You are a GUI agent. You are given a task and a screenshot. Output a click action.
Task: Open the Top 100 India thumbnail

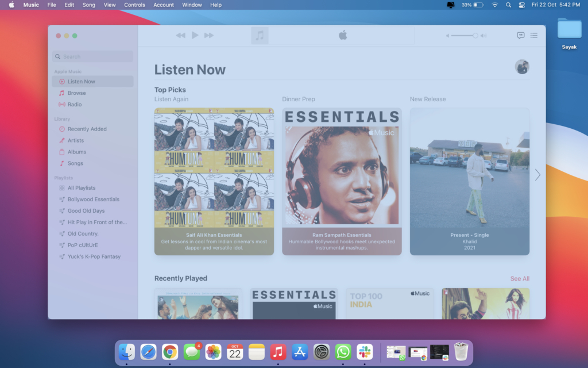coord(390,304)
